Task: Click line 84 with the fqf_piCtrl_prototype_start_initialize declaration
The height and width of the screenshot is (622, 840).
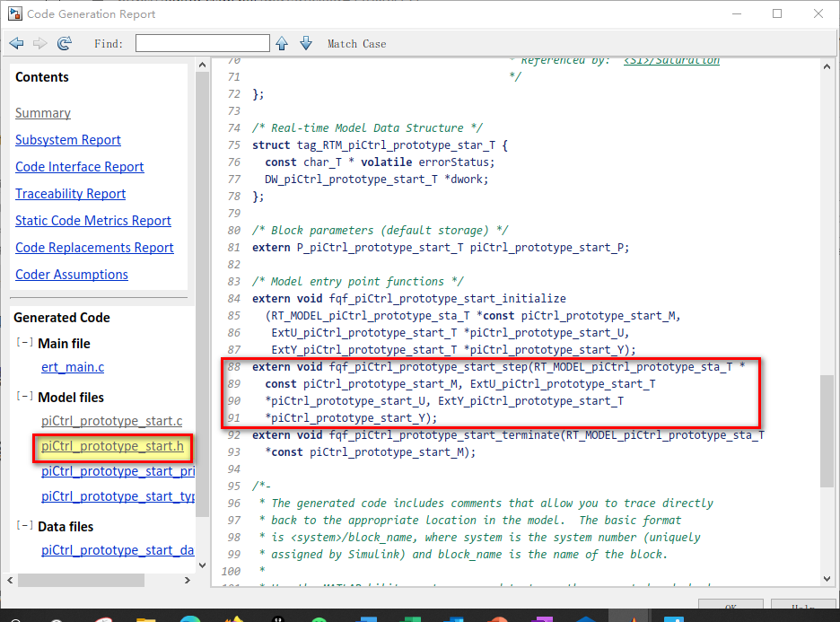Action: point(409,299)
